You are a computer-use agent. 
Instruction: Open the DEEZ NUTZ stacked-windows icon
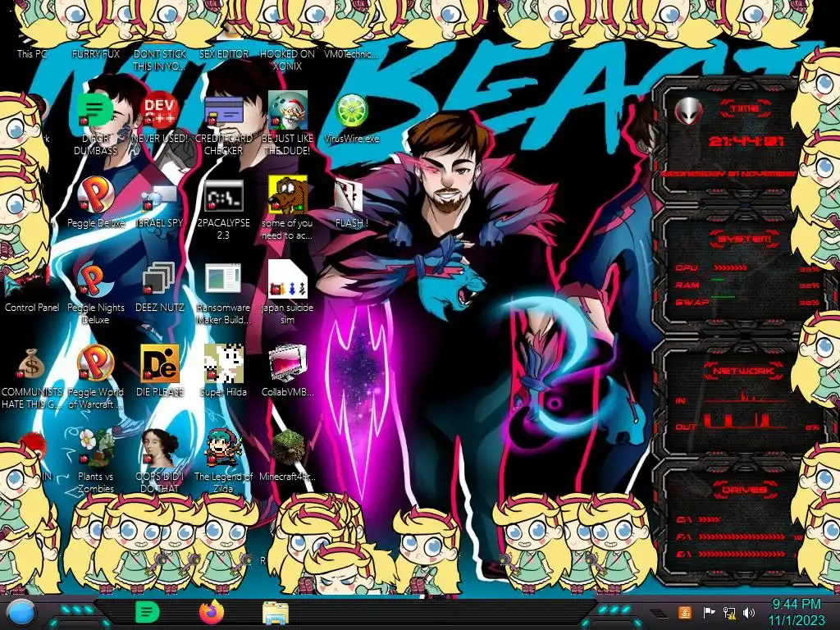[x=160, y=279]
